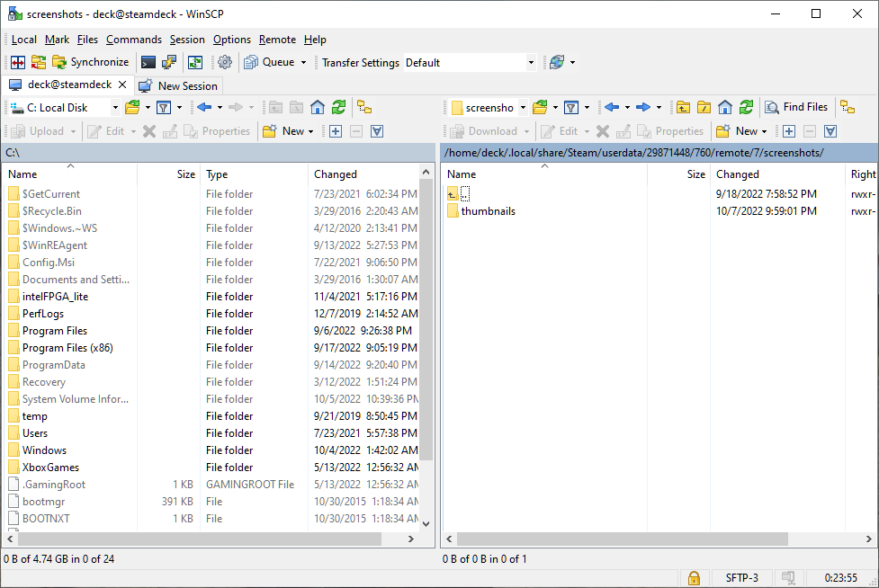The height and width of the screenshot is (588, 879).
Task: Go forward in remote panel history
Action: (x=643, y=108)
